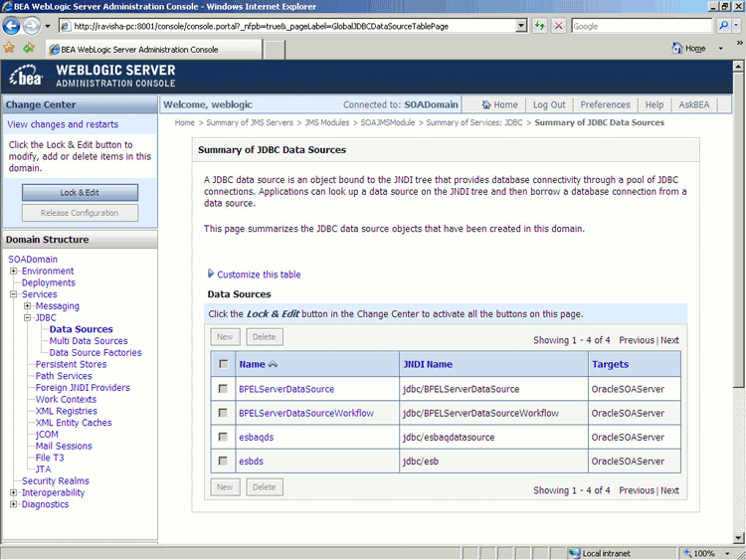This screenshot has height=560, width=746.
Task: Open the esbaqds data source link
Action: pos(257,437)
